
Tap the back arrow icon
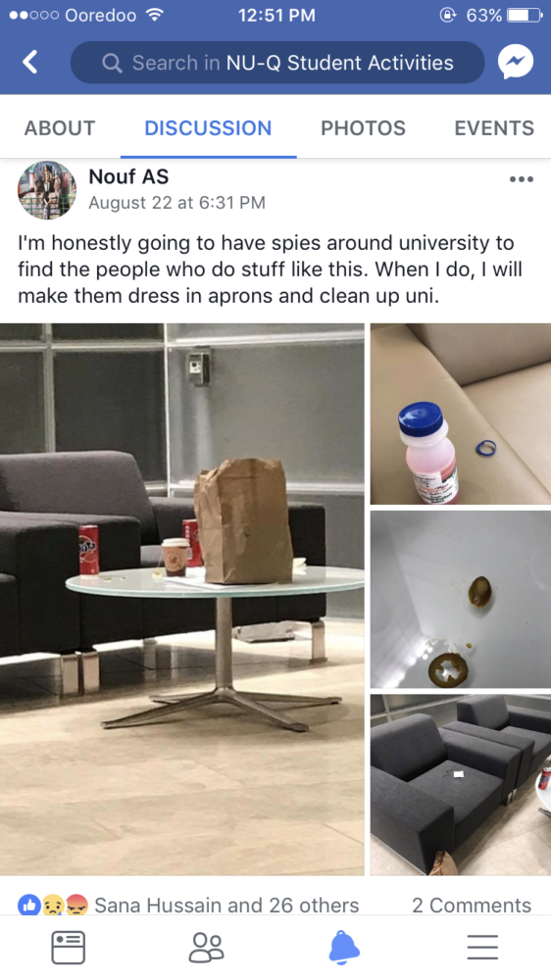[x=30, y=62]
